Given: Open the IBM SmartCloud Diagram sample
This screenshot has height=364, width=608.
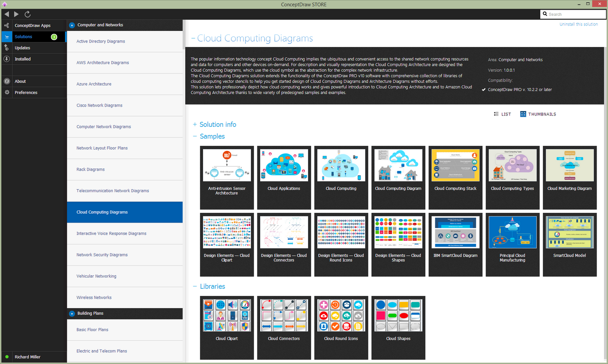Looking at the screenshot, I should click(x=456, y=245).
